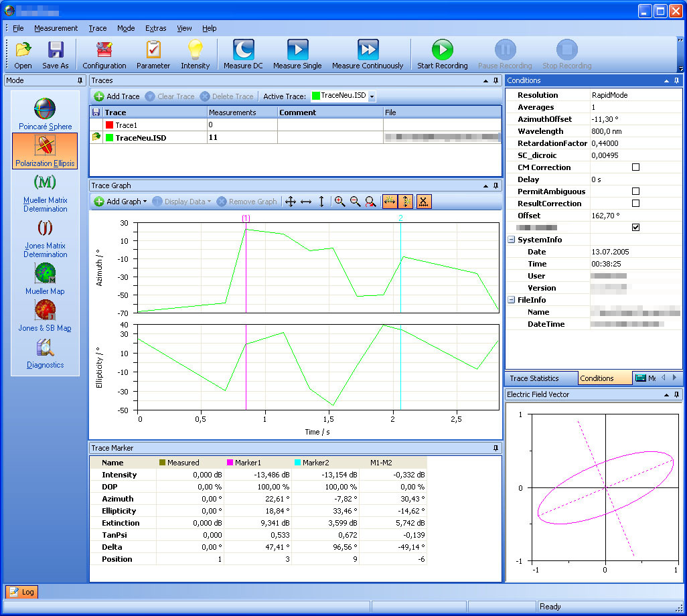687x616 pixels.
Task: Collapse the FileInfo group
Action: pyautogui.click(x=511, y=300)
